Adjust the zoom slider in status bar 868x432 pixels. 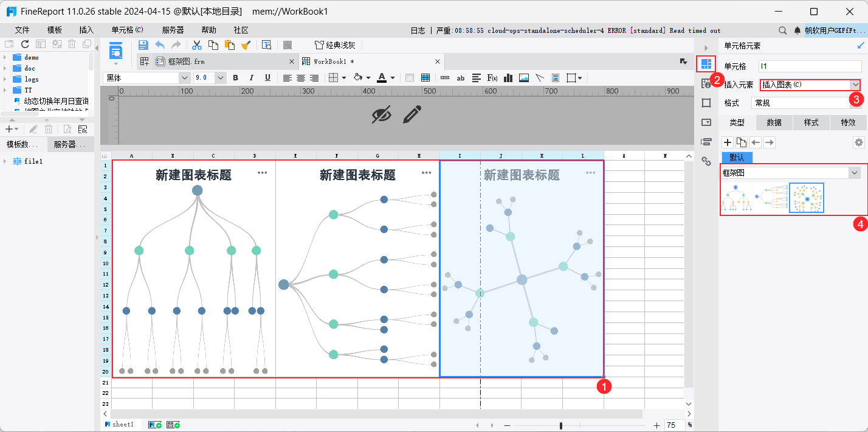pyautogui.click(x=560, y=426)
